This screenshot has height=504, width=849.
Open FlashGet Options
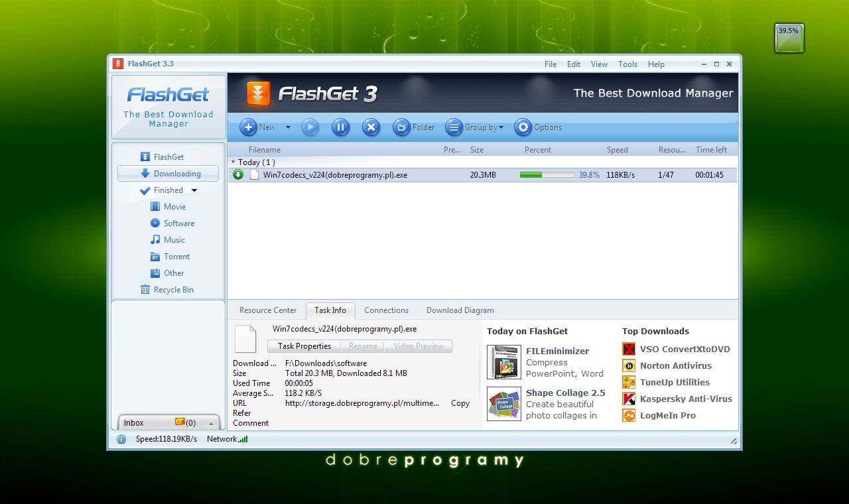coord(538,127)
